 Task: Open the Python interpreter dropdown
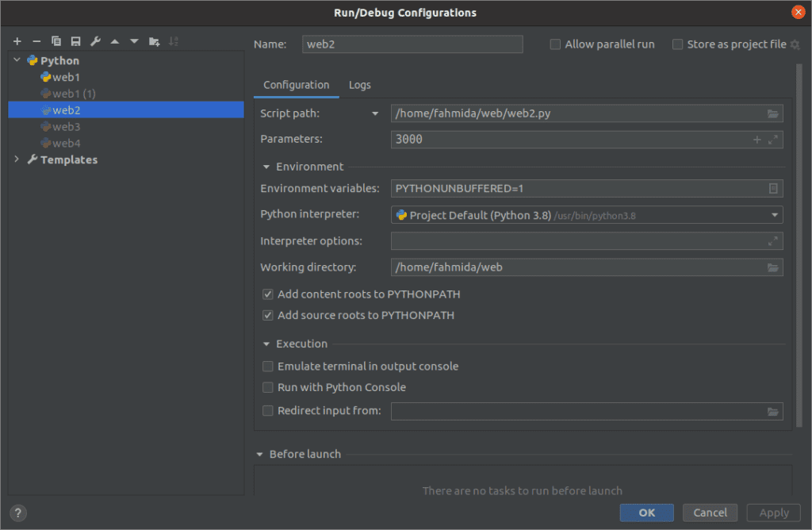pos(774,215)
